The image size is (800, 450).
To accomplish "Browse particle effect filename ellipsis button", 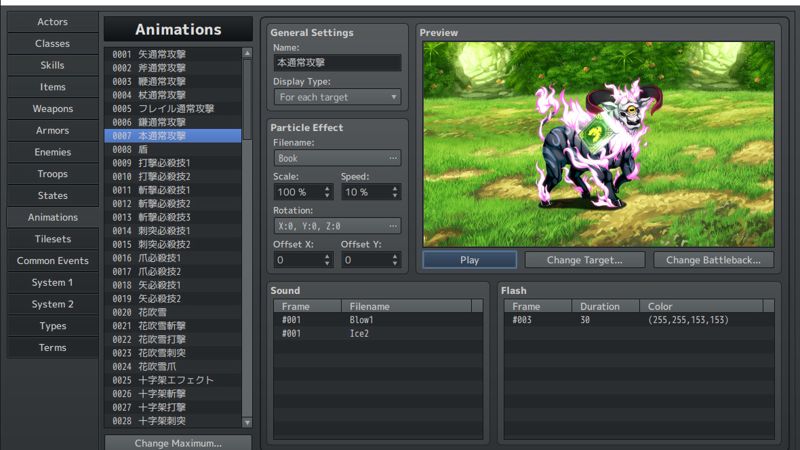I will 393,158.
